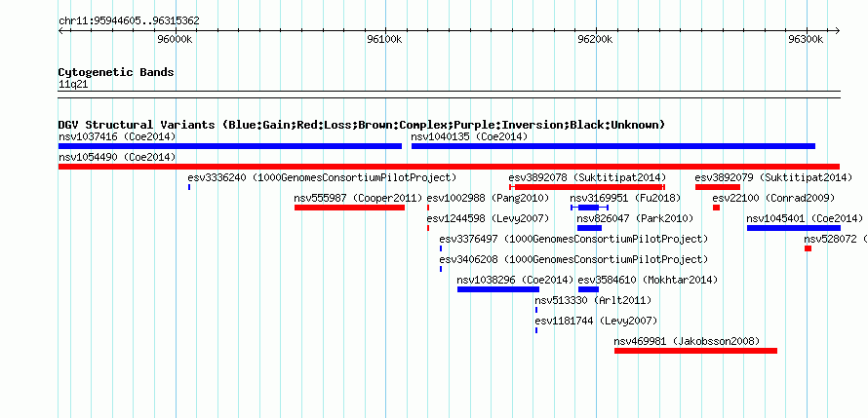Click the nsv3169951 (Fu2018) blue feature
The image size is (868, 418).
point(589,208)
